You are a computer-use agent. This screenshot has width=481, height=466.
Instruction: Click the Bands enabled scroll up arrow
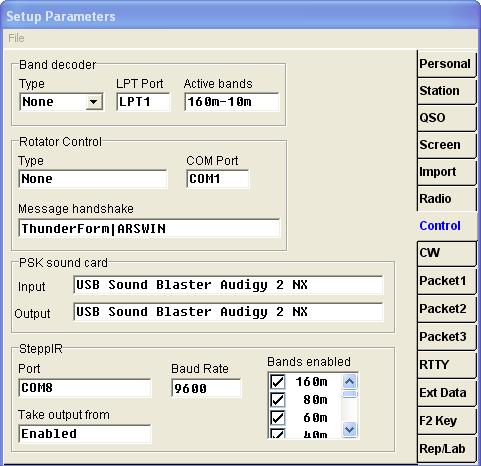click(349, 381)
